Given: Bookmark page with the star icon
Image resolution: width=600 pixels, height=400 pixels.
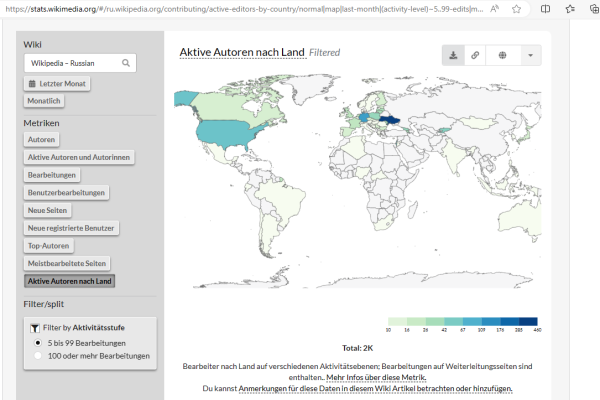Looking at the screenshot, I should [515, 7].
